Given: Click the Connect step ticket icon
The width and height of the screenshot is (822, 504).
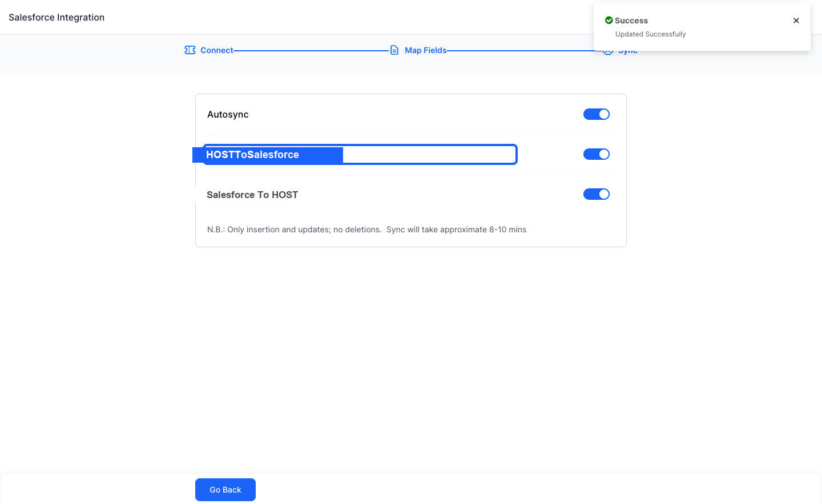Looking at the screenshot, I should [x=190, y=50].
